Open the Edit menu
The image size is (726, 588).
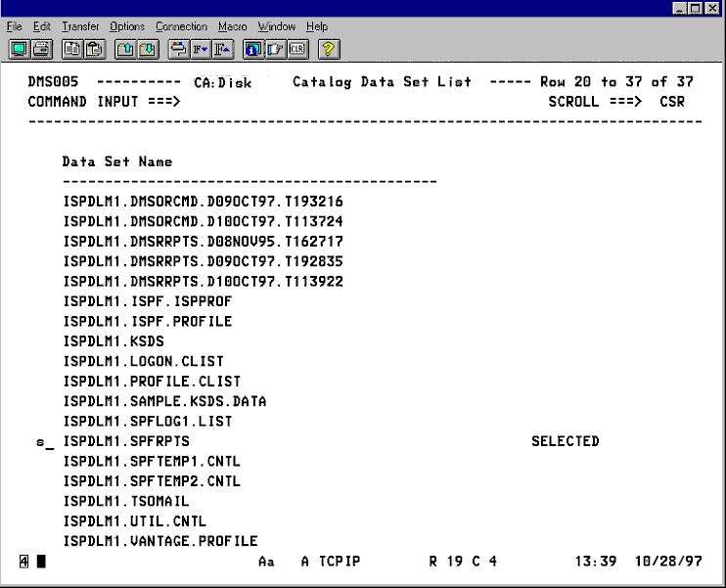42,26
